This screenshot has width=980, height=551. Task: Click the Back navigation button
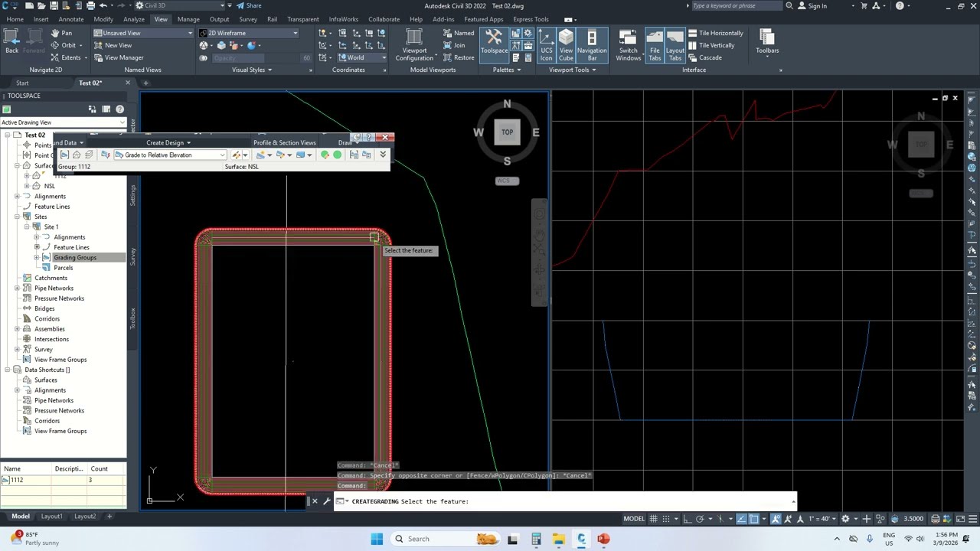point(11,41)
